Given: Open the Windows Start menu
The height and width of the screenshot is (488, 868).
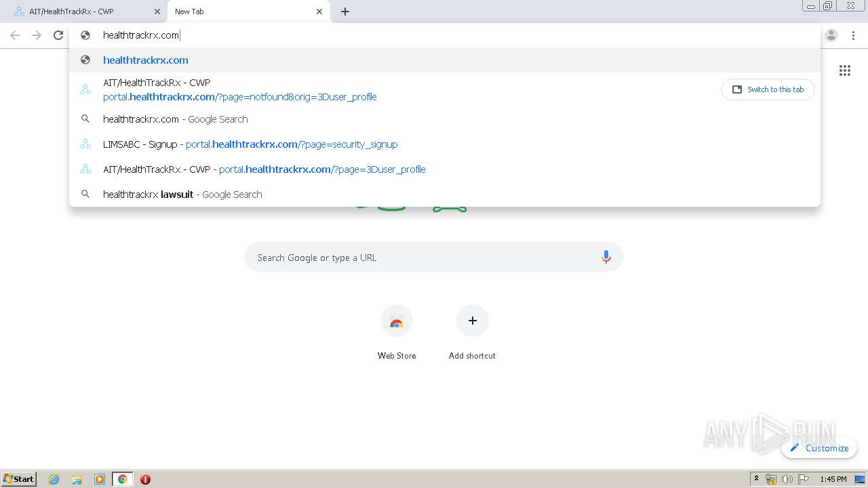Looking at the screenshot, I should (x=19, y=479).
